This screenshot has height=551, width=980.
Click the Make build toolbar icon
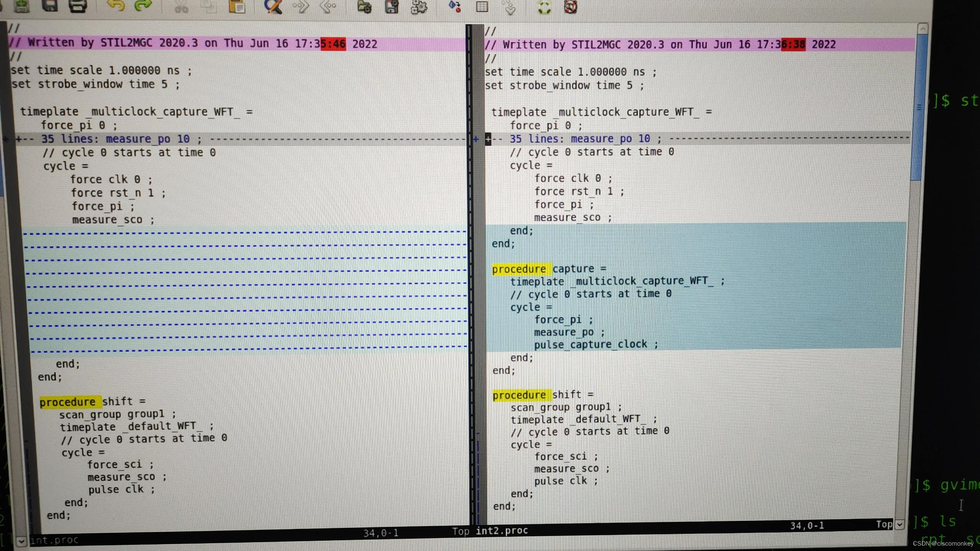point(454,7)
